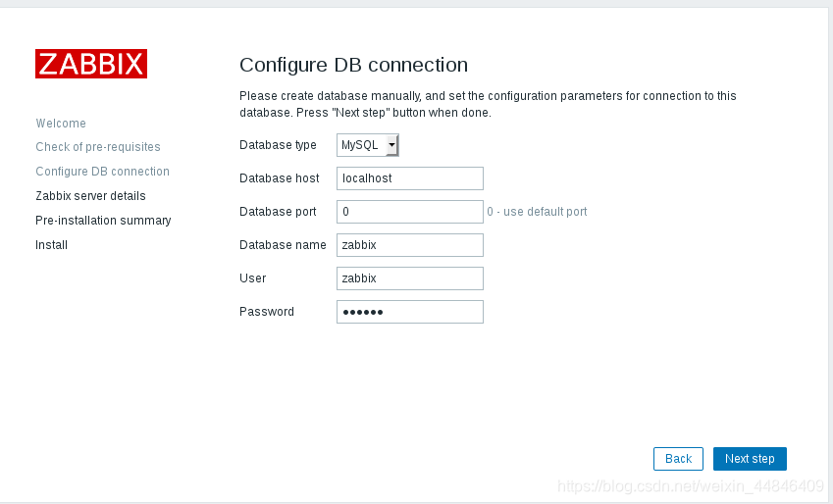Click the 'Please create database manually' instructions

tap(488, 104)
